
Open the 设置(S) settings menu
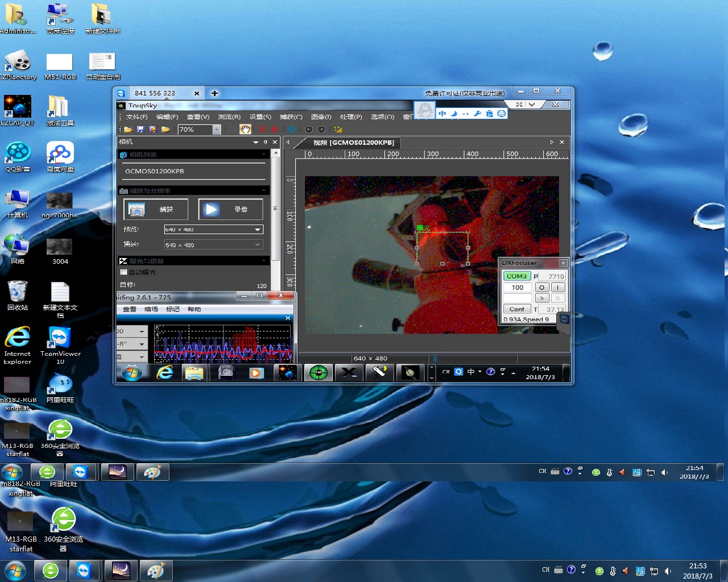pyautogui.click(x=260, y=117)
